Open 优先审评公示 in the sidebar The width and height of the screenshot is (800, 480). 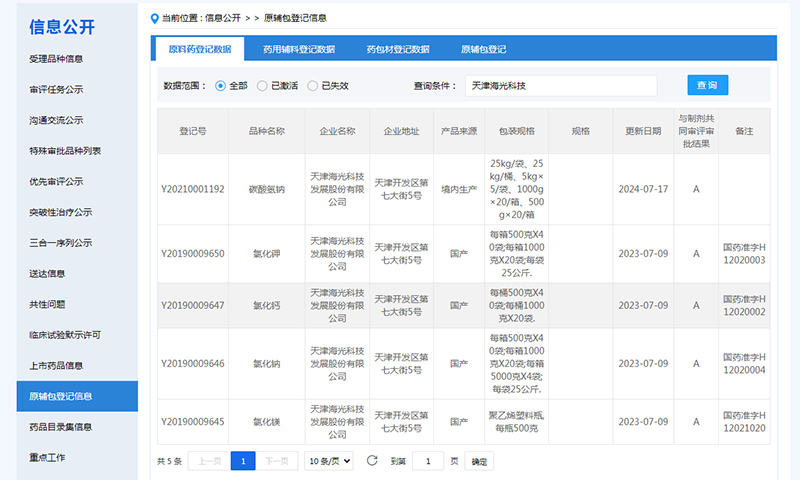tap(57, 182)
